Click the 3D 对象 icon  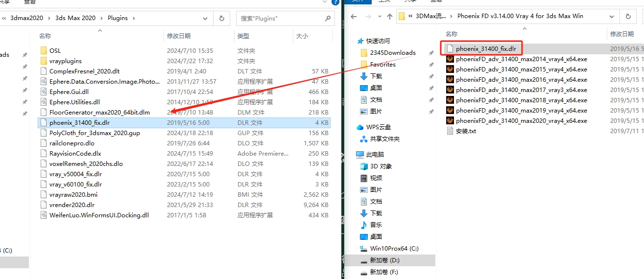(x=364, y=166)
